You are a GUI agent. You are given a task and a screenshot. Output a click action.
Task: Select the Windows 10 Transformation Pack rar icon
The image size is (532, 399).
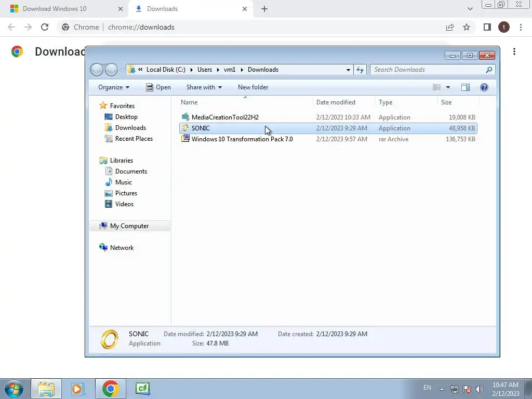185,138
